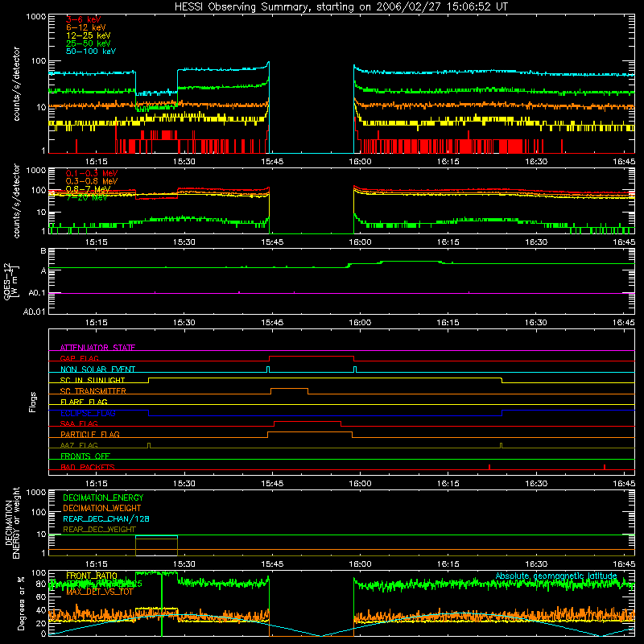The height and width of the screenshot is (644, 644).
Task: Select the yellow 12-25 keV legend label
Action: click(x=88, y=35)
